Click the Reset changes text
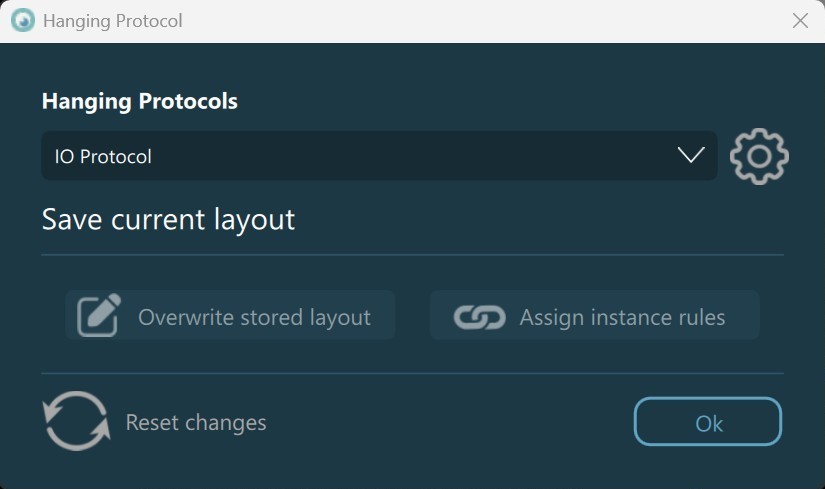 pyautogui.click(x=196, y=423)
